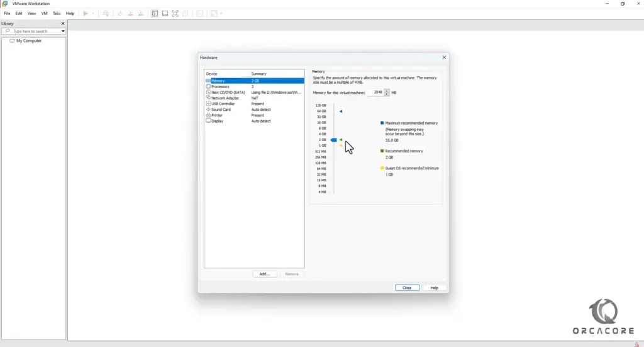This screenshot has width=644, height=347.
Task: Close the Library panel
Action: (63, 23)
